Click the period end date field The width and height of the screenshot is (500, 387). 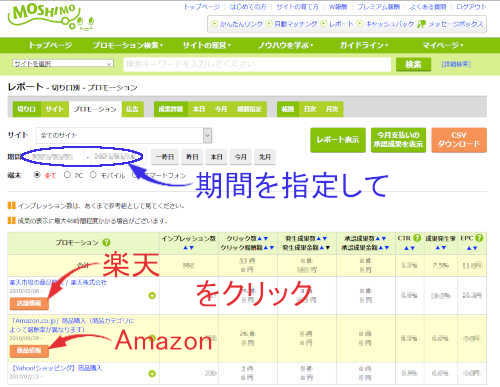click(115, 156)
